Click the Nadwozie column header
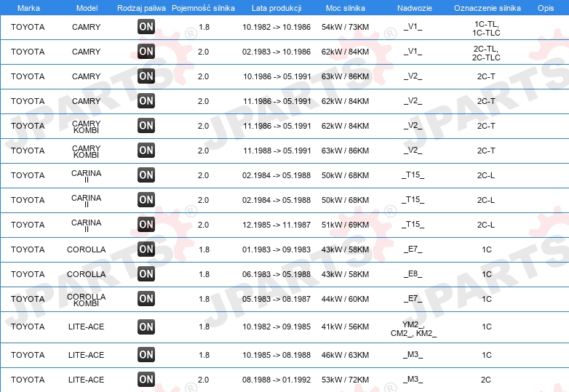This screenshot has width=569, height=392. click(x=415, y=8)
